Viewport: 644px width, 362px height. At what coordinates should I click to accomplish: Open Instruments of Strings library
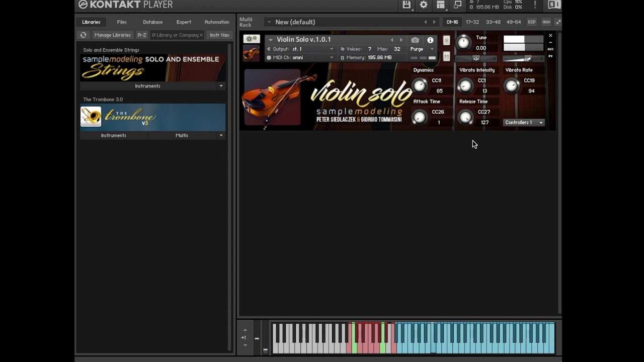point(147,86)
